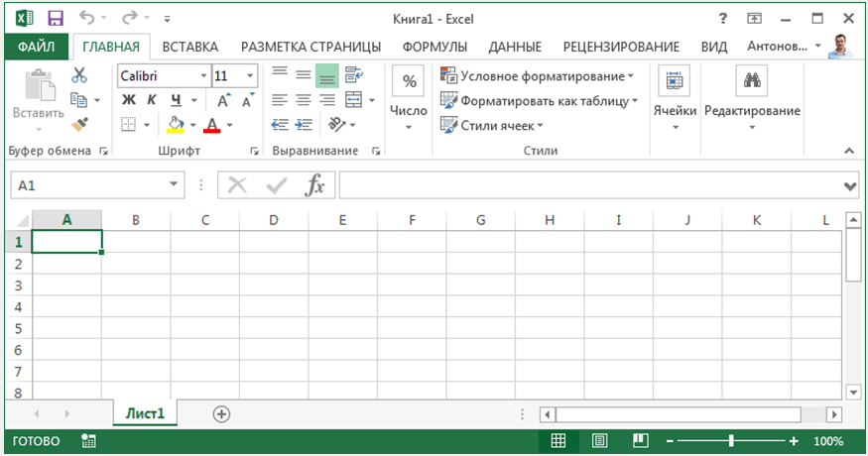Viewport: 868px width, 456px height.
Task: Click the Increase Indent icon
Action: tap(303, 125)
